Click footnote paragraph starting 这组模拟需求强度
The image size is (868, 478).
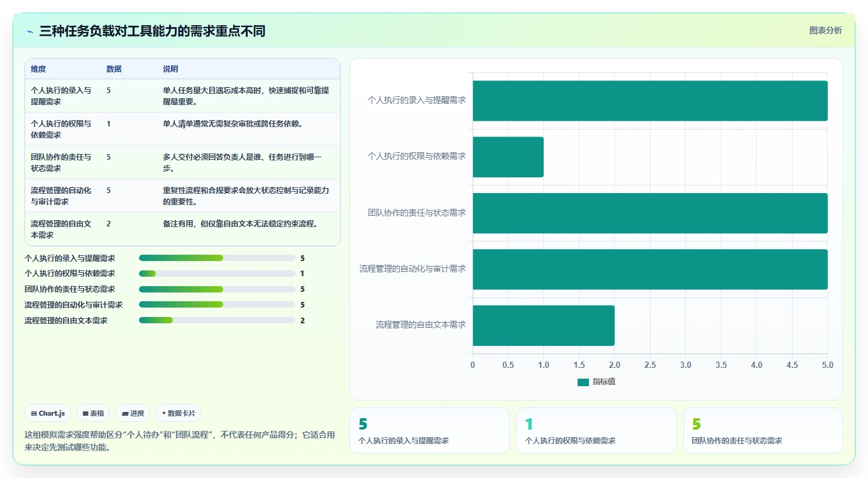[180, 441]
